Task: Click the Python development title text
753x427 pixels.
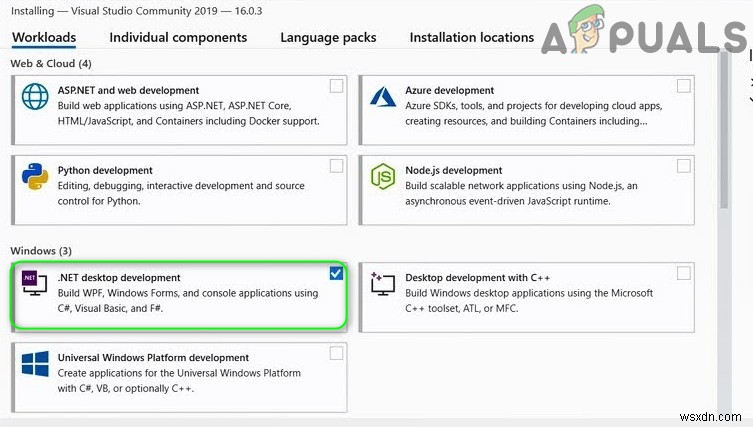Action: pyautogui.click(x=105, y=170)
